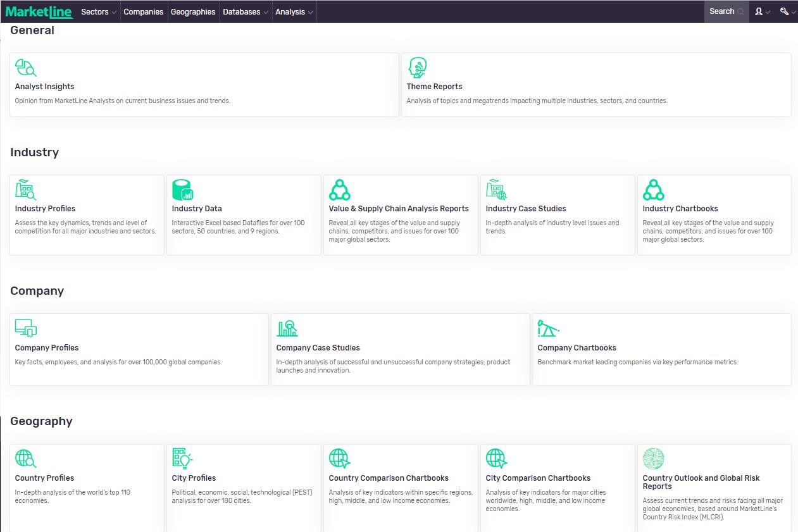This screenshot has height=532, width=798.
Task: Click the 'Industry' section heading
Action: click(35, 152)
